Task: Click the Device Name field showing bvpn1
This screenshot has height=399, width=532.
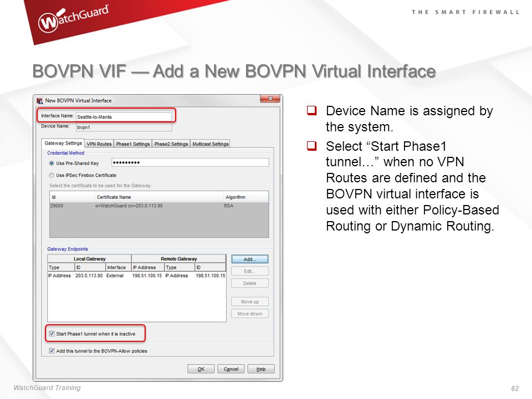Action: tap(124, 127)
